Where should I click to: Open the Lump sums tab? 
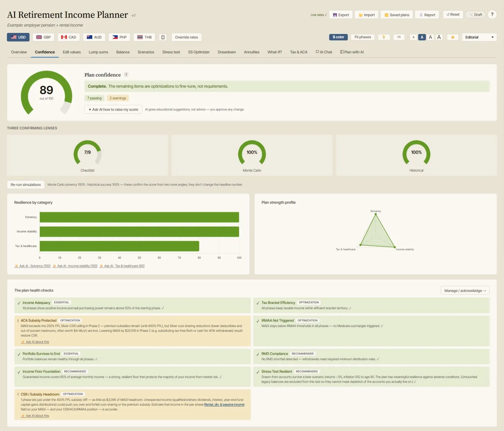(98, 52)
